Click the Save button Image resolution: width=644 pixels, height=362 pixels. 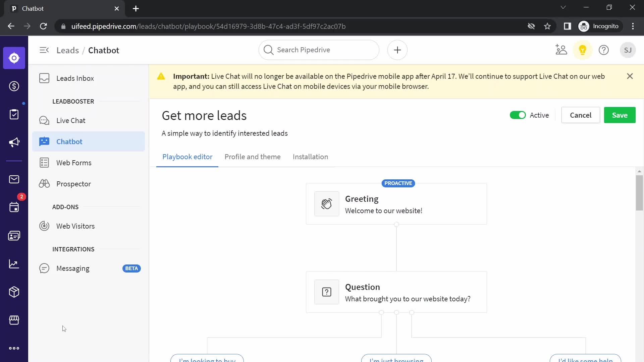620,115
